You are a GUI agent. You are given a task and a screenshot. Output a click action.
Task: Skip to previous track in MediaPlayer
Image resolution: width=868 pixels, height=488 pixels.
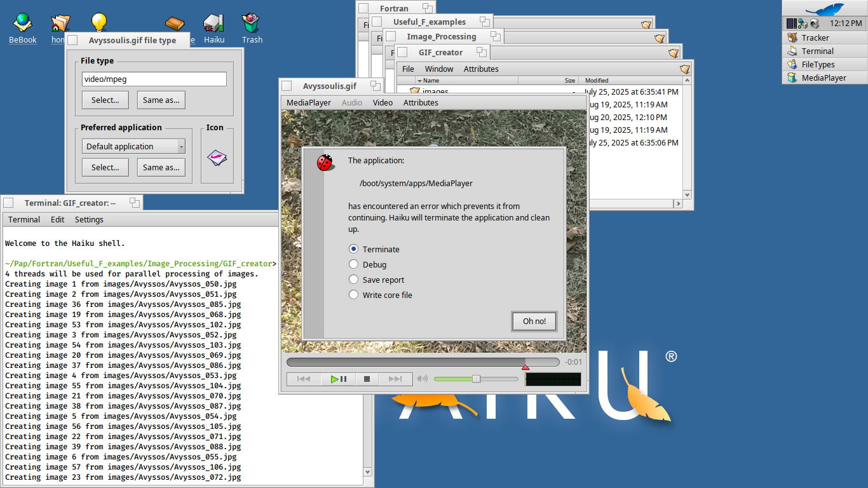304,379
